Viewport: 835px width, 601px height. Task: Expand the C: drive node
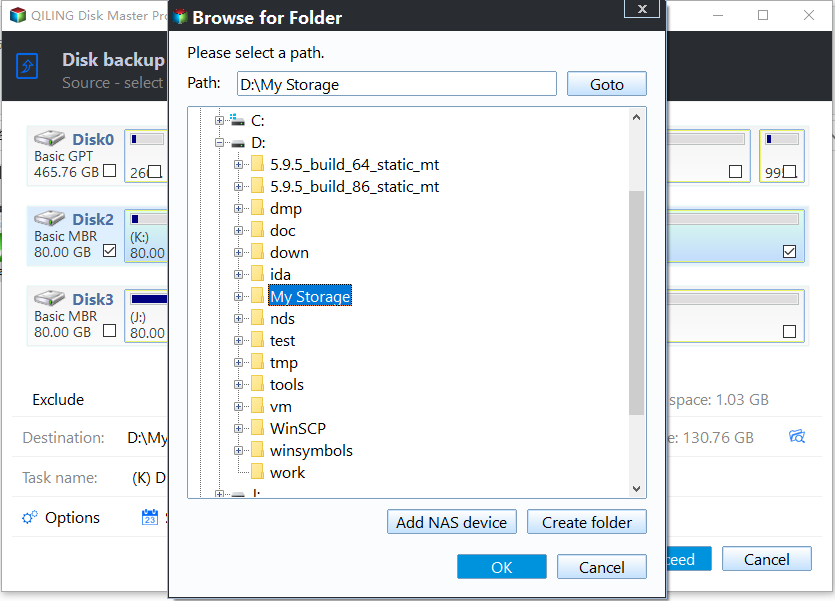(219, 120)
